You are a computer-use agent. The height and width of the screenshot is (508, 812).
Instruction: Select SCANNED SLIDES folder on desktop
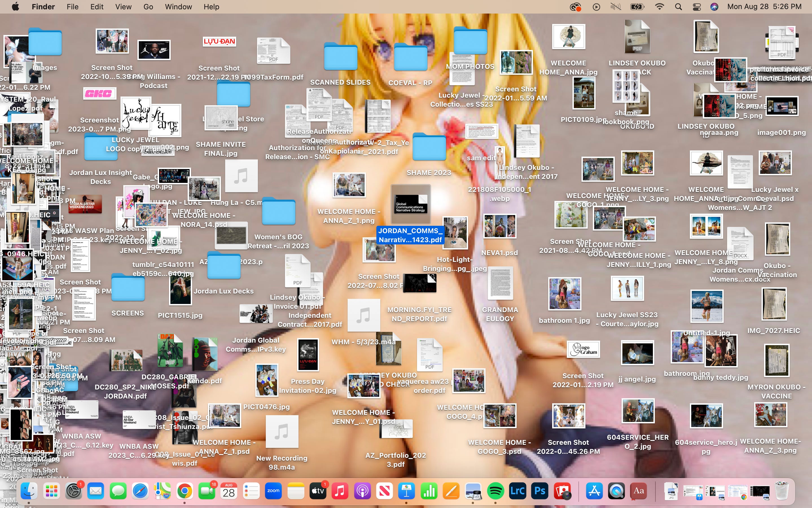click(x=341, y=56)
